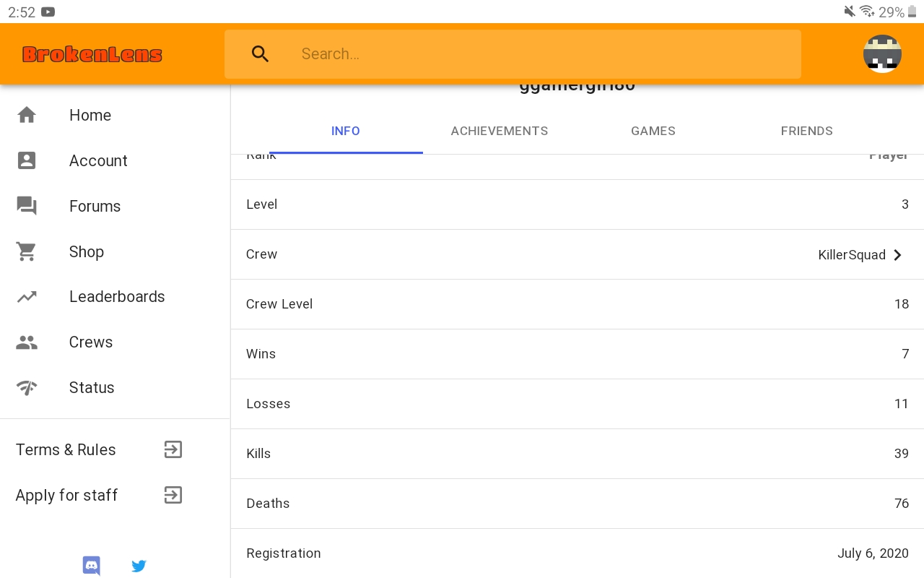This screenshot has height=578, width=924.
Task: Click the Wins value 7
Action: point(905,354)
